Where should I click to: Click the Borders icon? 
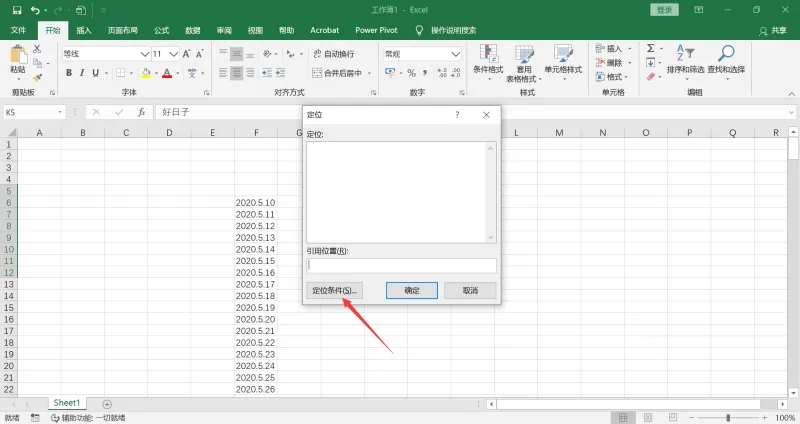(x=120, y=73)
